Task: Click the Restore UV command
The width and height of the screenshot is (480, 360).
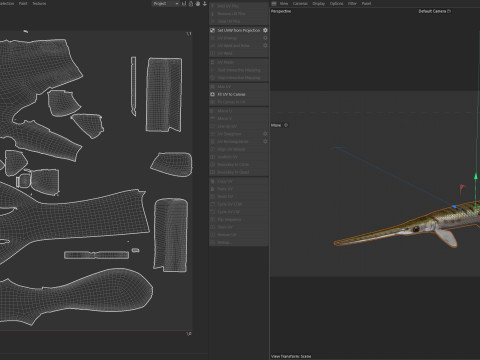Action: coord(239,235)
